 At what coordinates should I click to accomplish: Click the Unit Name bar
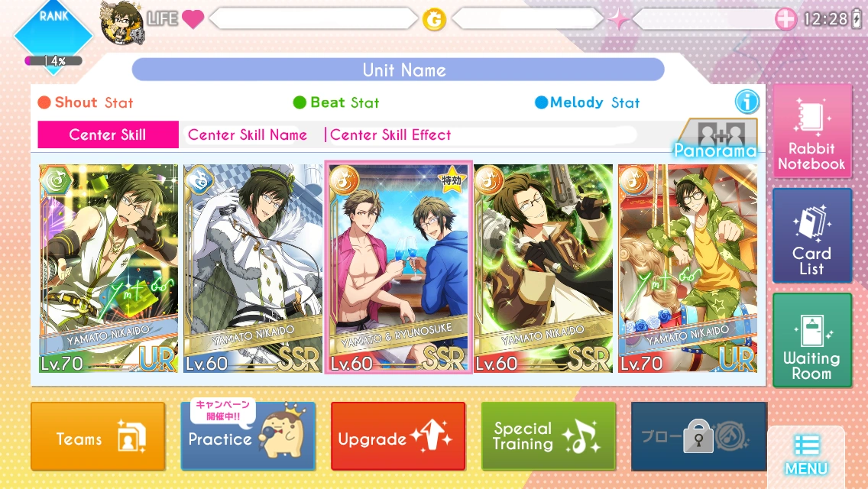(398, 70)
